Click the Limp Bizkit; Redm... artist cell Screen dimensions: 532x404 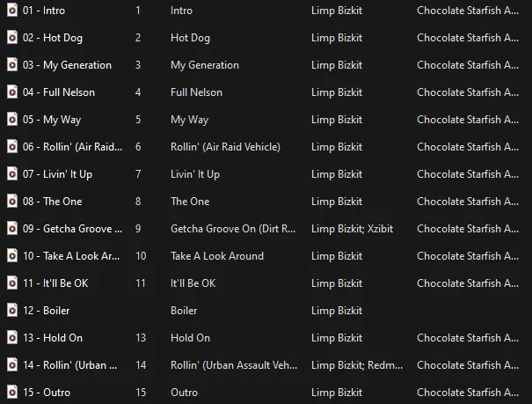(x=357, y=365)
